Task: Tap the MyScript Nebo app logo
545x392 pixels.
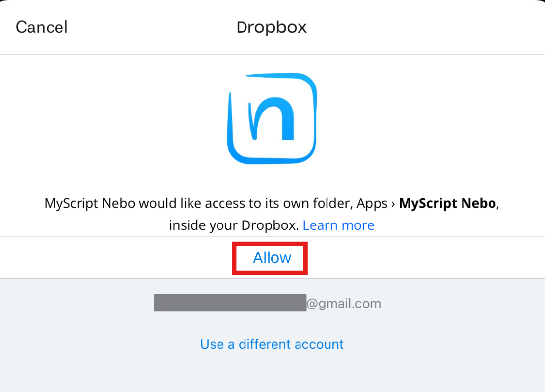Action: (272, 118)
